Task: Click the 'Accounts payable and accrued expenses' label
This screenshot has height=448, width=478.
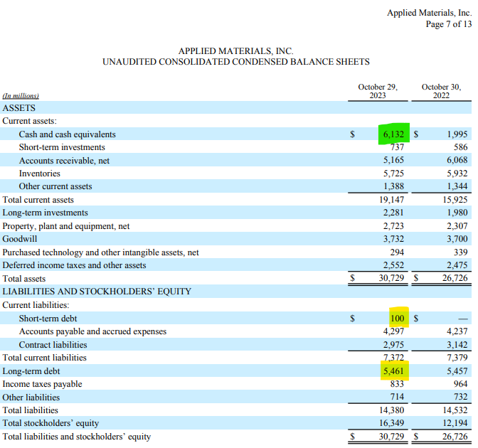Action: [92, 331]
